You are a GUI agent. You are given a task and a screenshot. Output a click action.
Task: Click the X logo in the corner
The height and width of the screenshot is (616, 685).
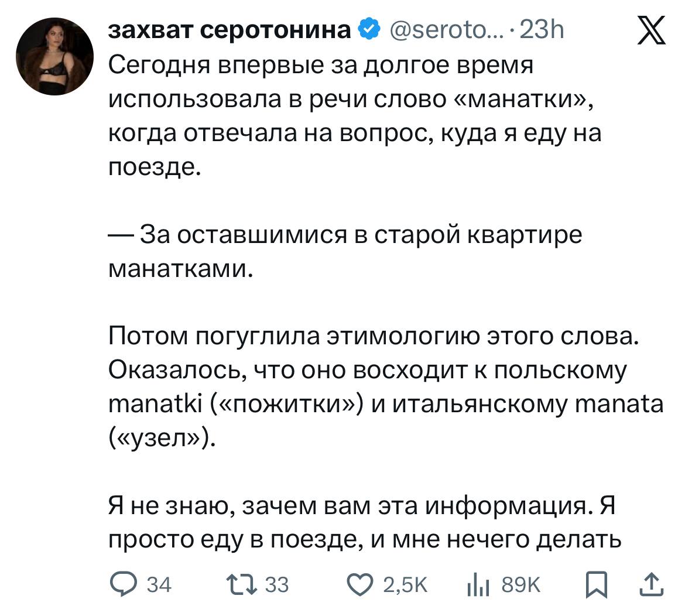pos(651,30)
